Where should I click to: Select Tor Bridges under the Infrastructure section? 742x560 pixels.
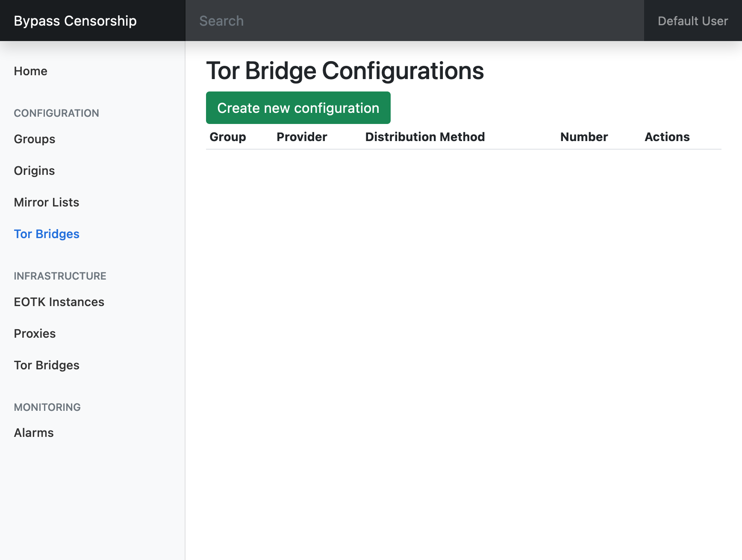coord(47,365)
